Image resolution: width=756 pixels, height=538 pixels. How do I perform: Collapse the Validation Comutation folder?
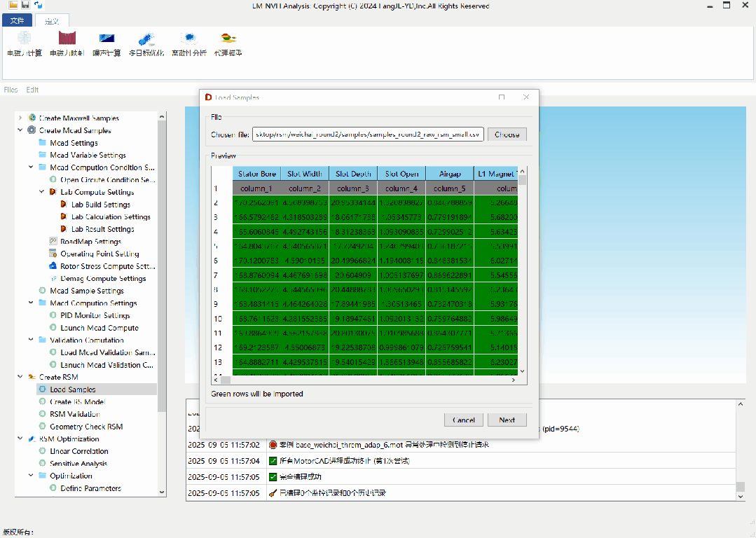[32, 340]
